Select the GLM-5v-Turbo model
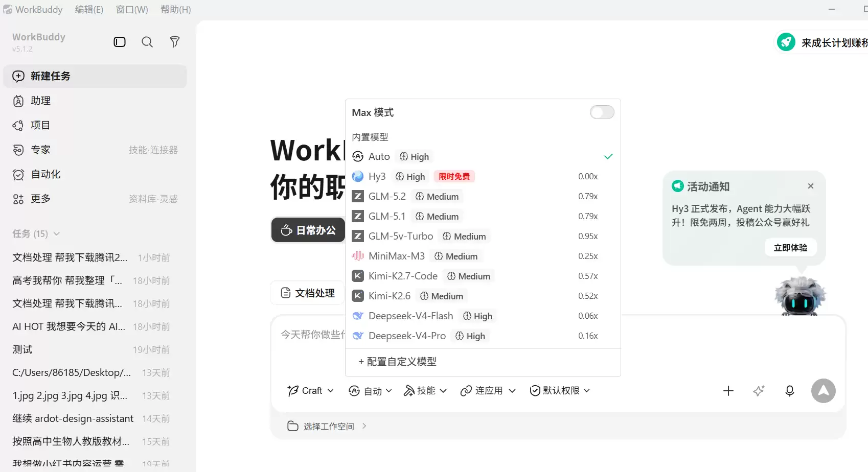This screenshot has width=868, height=472. [x=483, y=236]
